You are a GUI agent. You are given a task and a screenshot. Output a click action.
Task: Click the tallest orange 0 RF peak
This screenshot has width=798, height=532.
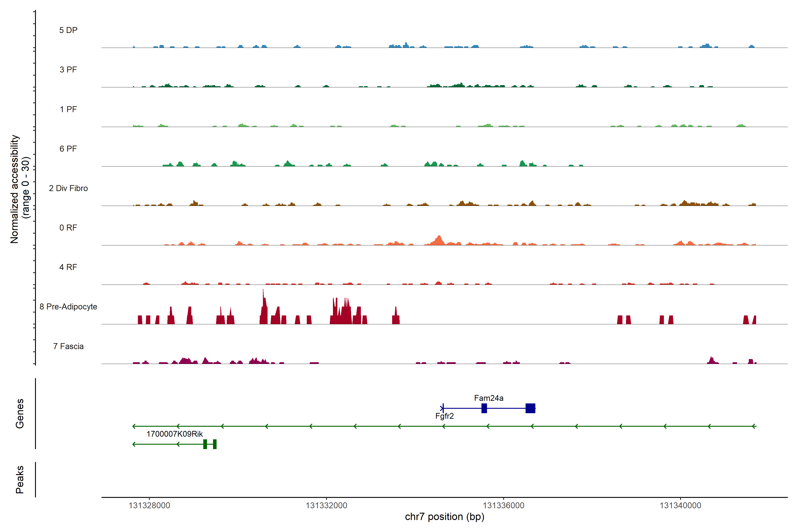pos(439,240)
